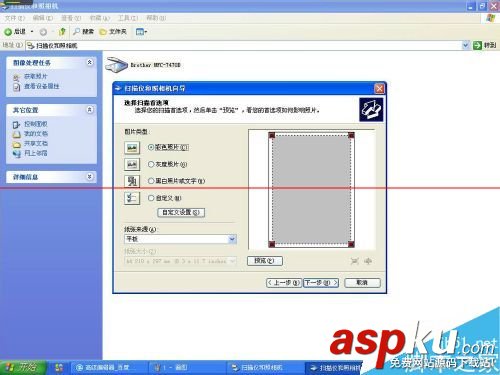Click the Back arrow toolbar icon

click(x=8, y=32)
